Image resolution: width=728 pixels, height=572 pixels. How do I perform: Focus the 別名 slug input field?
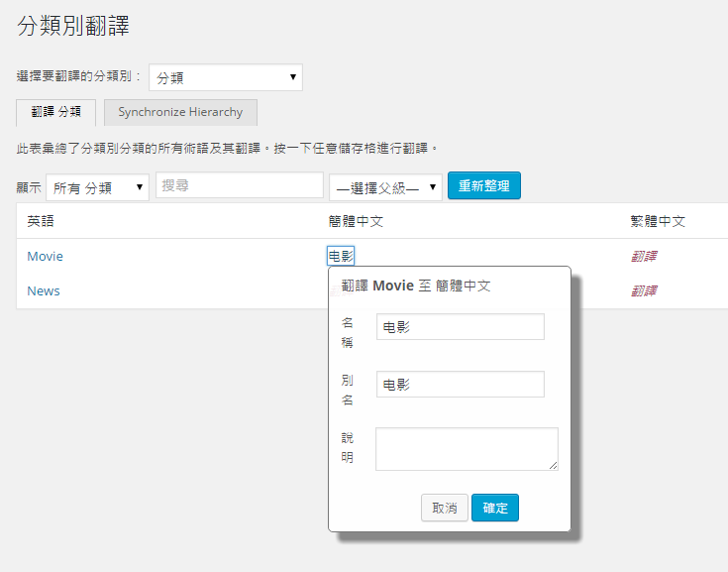tap(460, 384)
